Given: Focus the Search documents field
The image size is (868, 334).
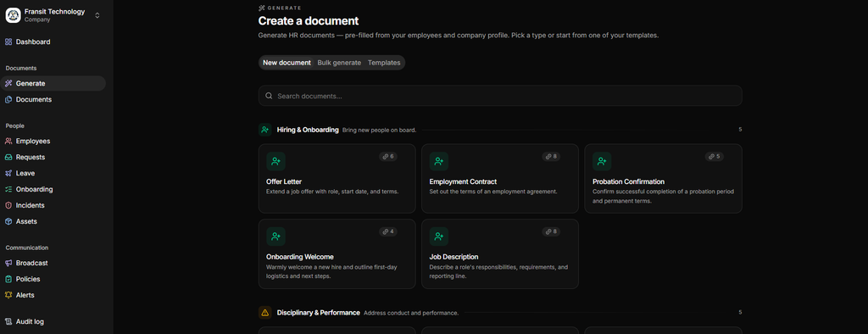Looking at the screenshot, I should pos(500,96).
